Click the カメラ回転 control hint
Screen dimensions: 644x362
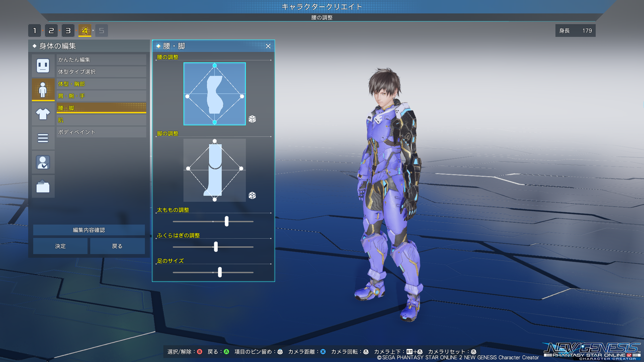(x=350, y=352)
